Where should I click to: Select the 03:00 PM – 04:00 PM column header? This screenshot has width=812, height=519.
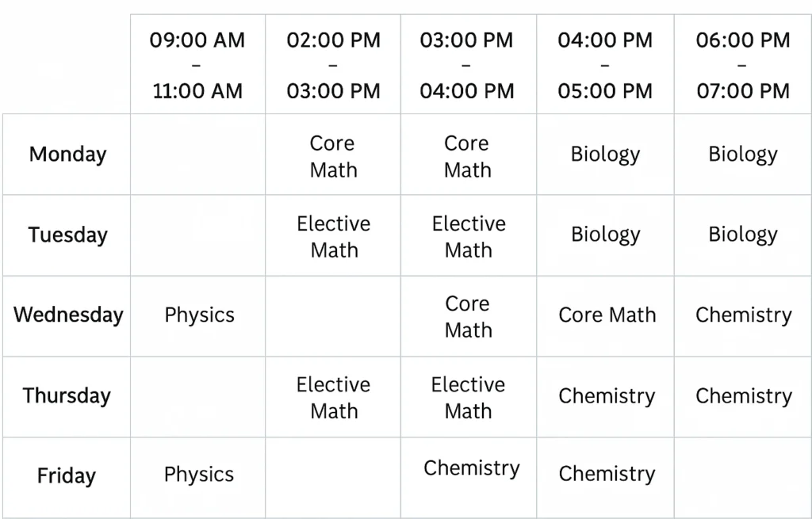469,64
